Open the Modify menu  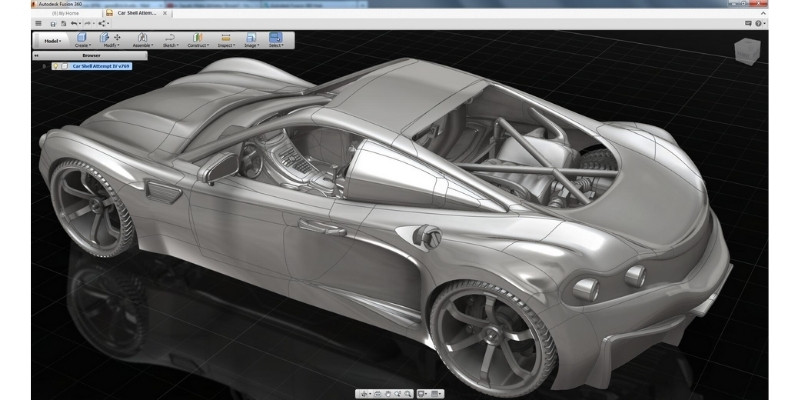(x=111, y=45)
